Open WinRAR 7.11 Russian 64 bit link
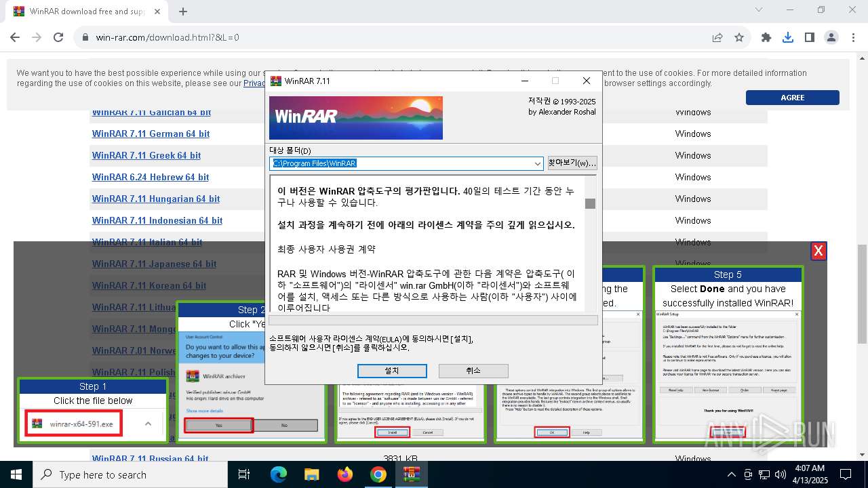This screenshot has width=868, height=488. coord(150,459)
